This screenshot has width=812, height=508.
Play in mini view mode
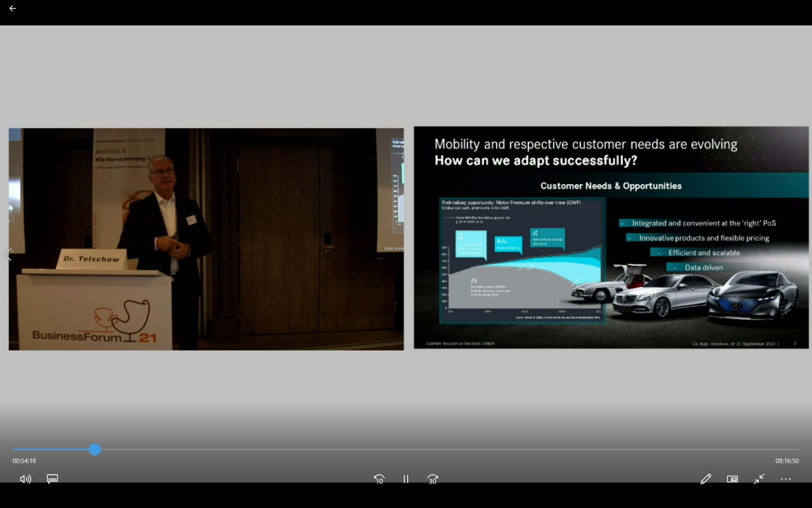(x=732, y=479)
